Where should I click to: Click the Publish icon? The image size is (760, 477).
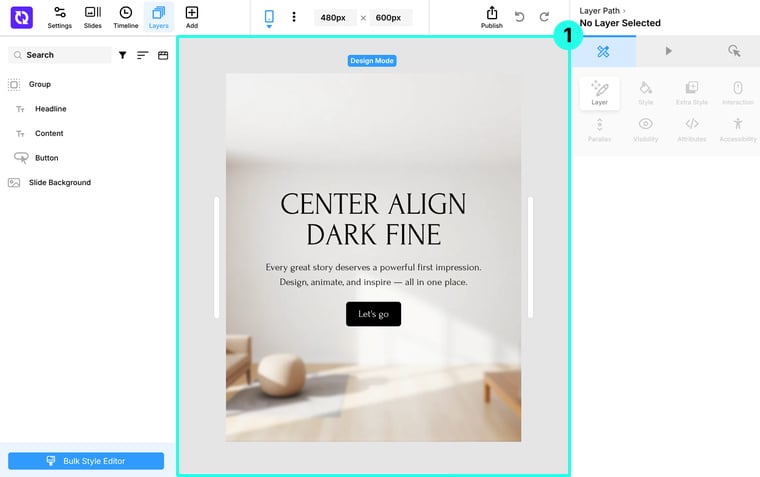(x=491, y=17)
